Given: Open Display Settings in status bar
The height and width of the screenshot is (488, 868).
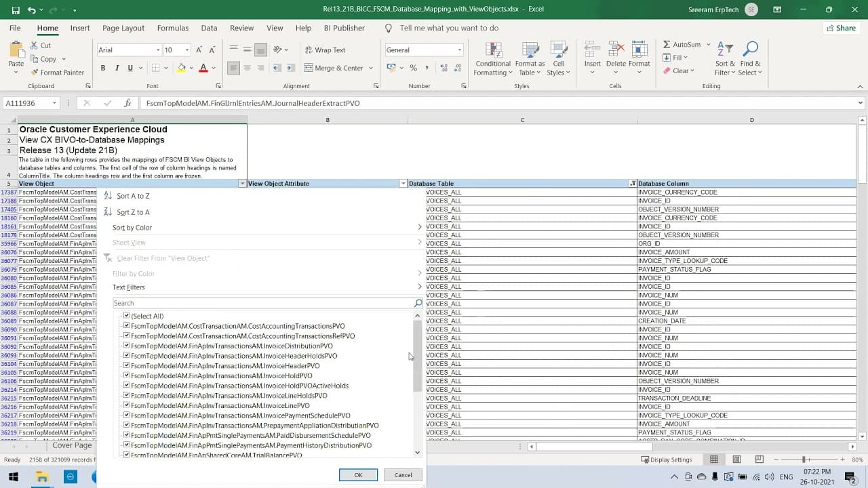Looking at the screenshot, I should point(667,460).
